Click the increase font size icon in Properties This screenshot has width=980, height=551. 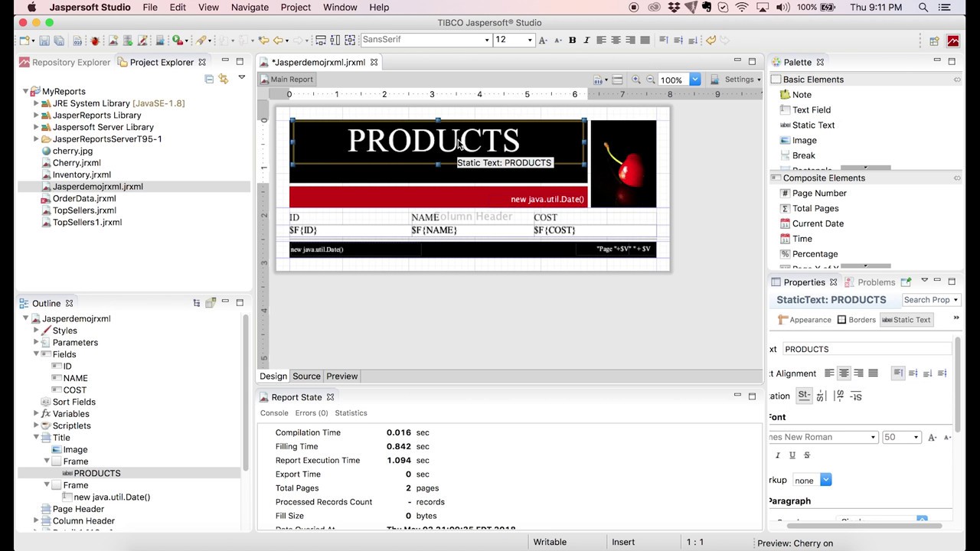[x=932, y=438]
